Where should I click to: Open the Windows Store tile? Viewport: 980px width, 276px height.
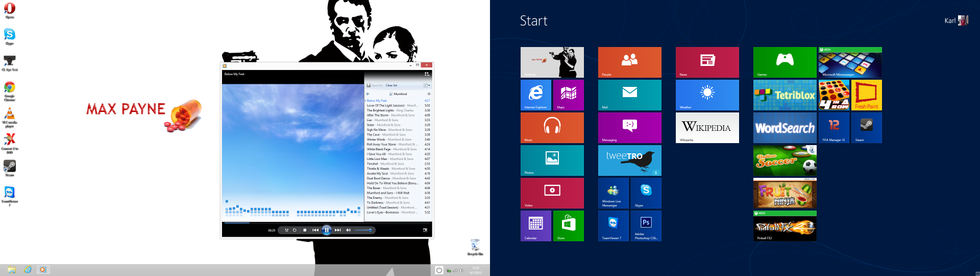568,225
